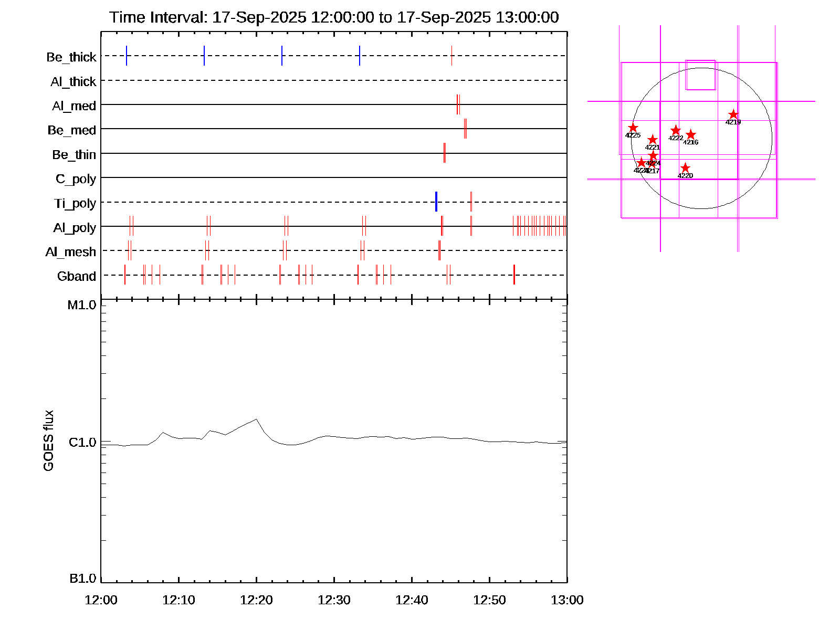Viewport: 840px width, 630px height.
Task: Select the active region 4216 star
Action: pos(691,134)
